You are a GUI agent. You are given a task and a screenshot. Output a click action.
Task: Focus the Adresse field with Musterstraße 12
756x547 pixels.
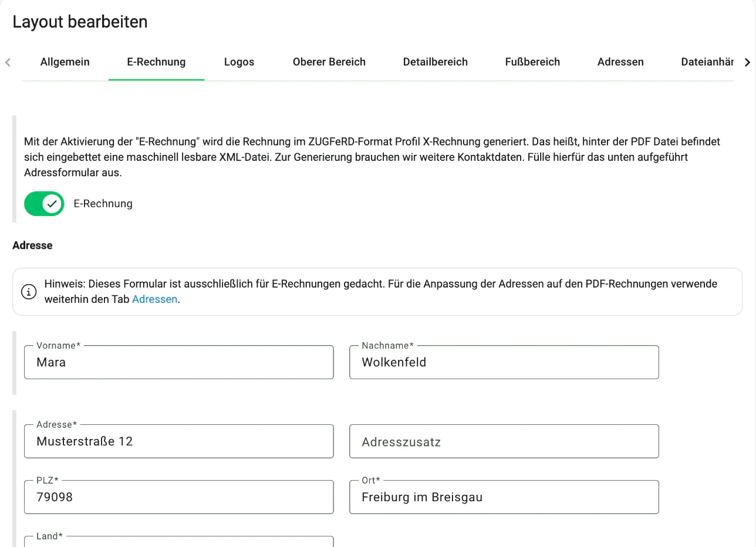pyautogui.click(x=179, y=441)
